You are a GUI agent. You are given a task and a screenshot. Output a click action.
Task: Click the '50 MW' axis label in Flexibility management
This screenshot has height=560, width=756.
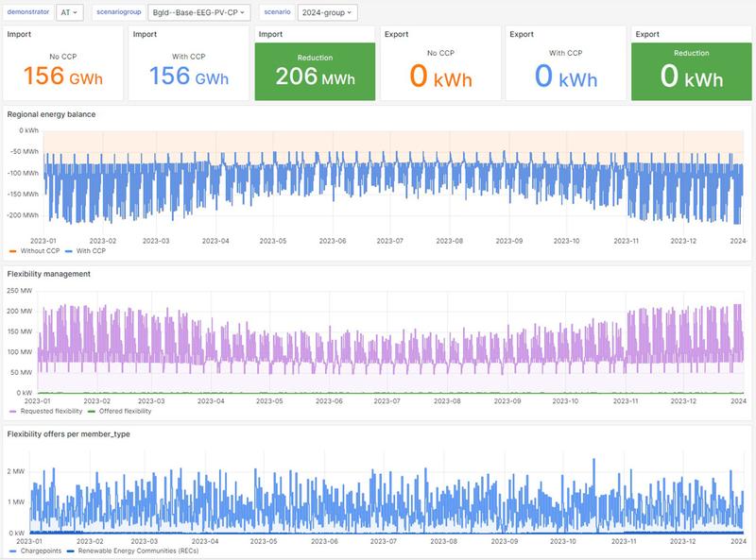(21, 372)
